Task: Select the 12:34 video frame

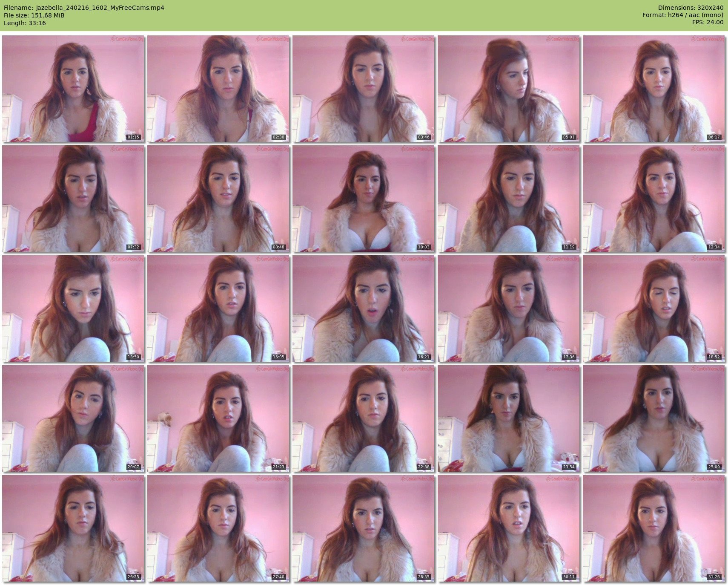Action: (654, 199)
